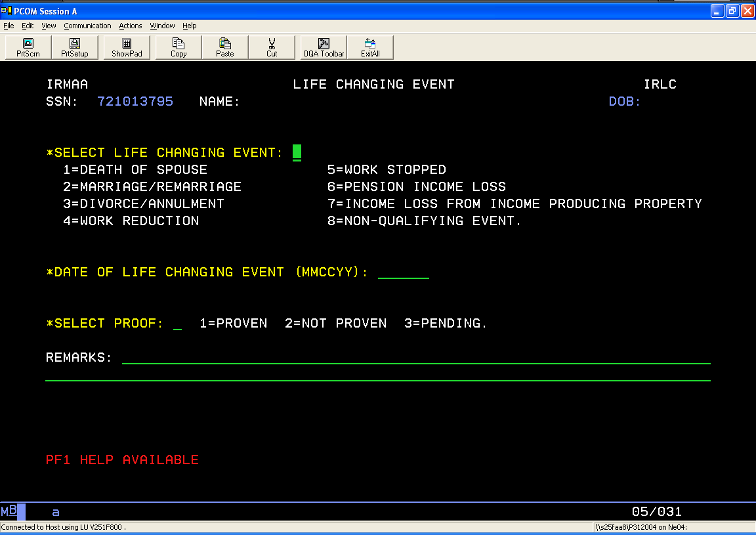The image size is (756, 535).
Task: Open the Help menu
Action: (x=190, y=26)
